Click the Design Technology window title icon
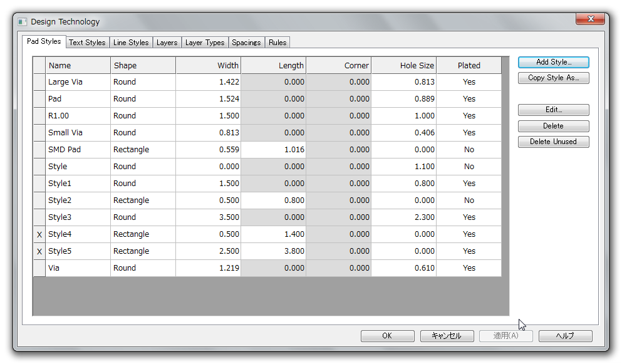Viewport: 622px width, 364px height. (23, 22)
